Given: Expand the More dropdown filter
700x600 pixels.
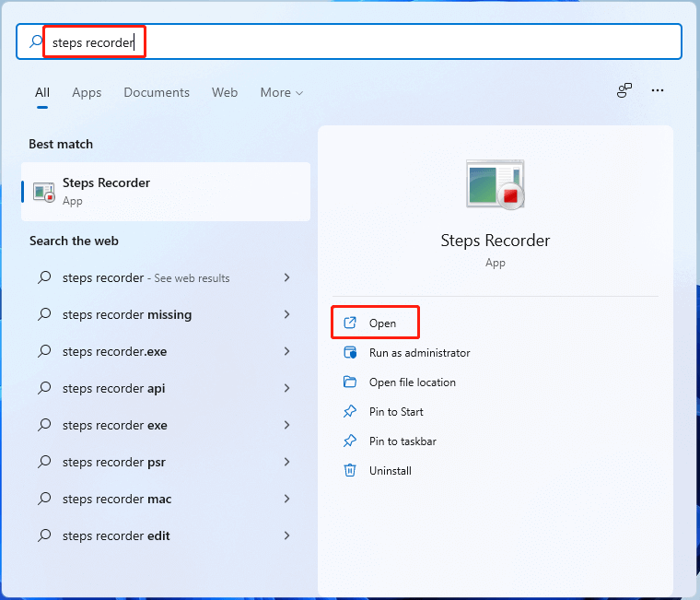Looking at the screenshot, I should (282, 92).
